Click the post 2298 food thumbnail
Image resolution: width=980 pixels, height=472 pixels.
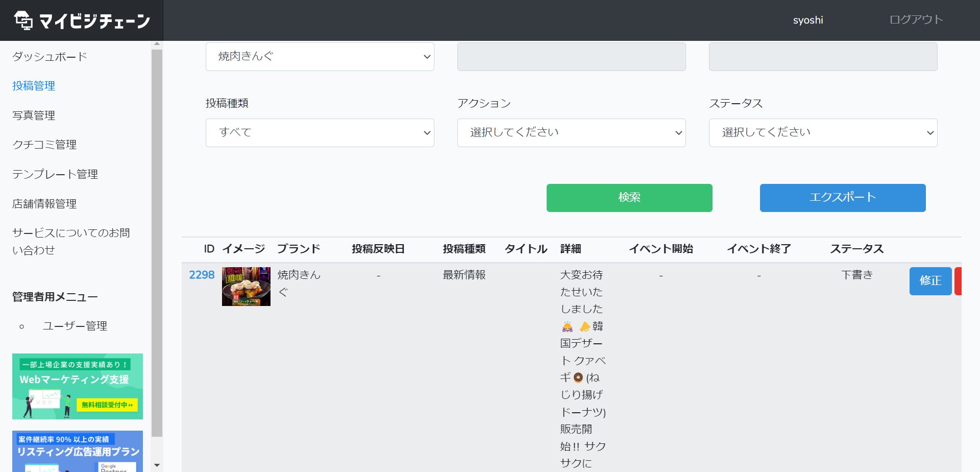(x=246, y=287)
